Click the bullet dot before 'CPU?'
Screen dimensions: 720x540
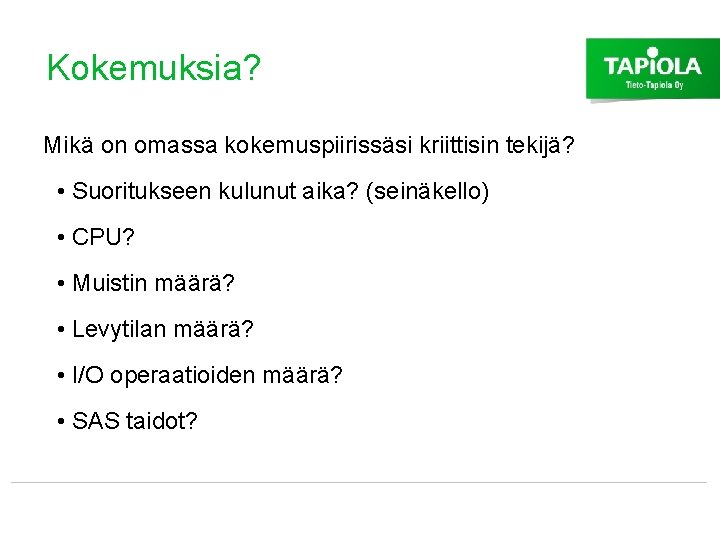(62, 239)
